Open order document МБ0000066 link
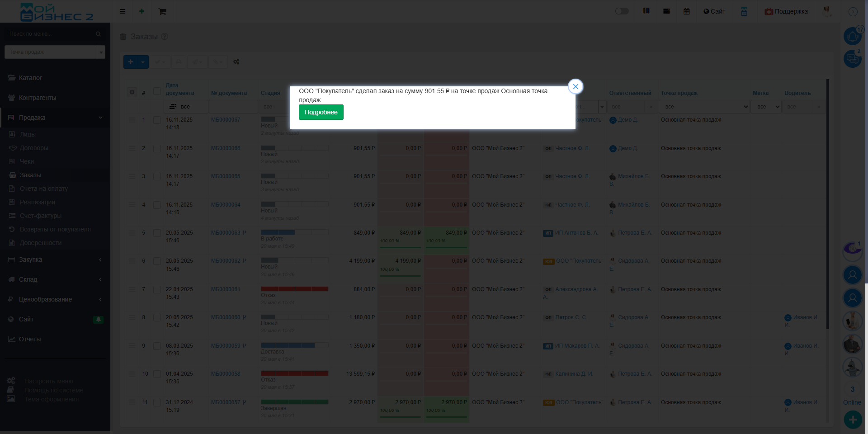 tap(226, 148)
